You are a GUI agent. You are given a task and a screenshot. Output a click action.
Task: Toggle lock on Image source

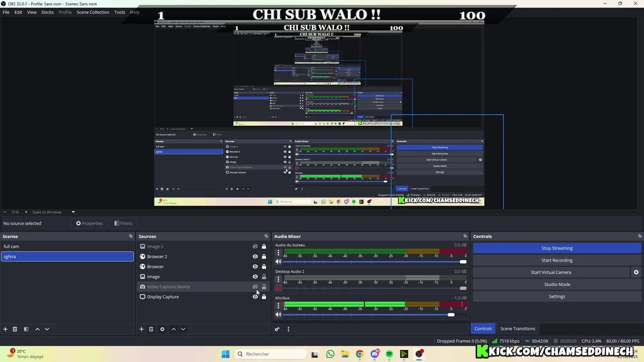click(264, 277)
